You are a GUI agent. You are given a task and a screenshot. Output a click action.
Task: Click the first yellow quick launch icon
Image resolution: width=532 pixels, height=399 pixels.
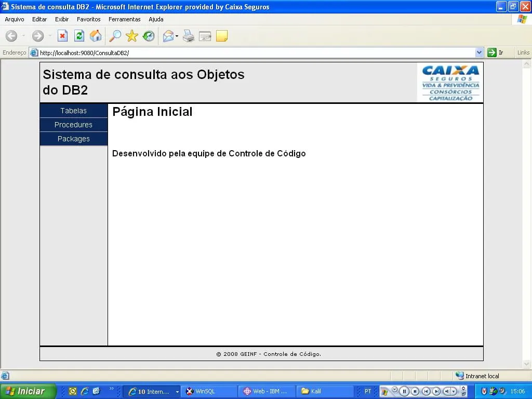pyautogui.click(x=73, y=391)
